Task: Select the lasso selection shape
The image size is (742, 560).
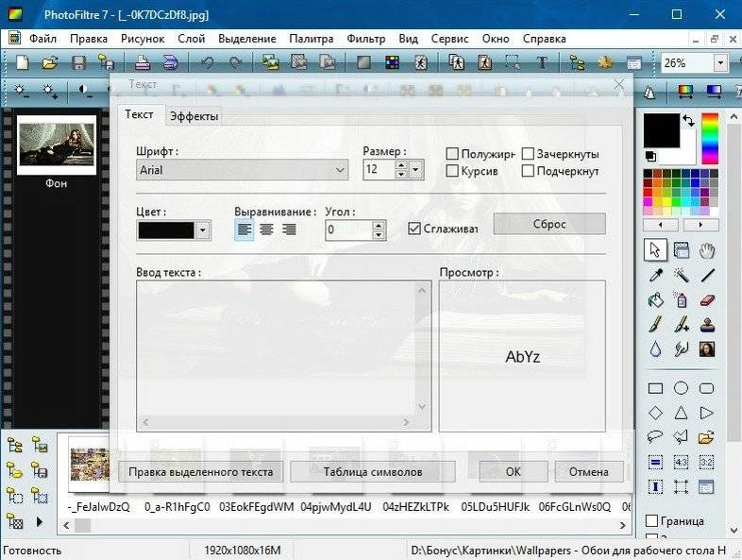Action: (x=655, y=437)
